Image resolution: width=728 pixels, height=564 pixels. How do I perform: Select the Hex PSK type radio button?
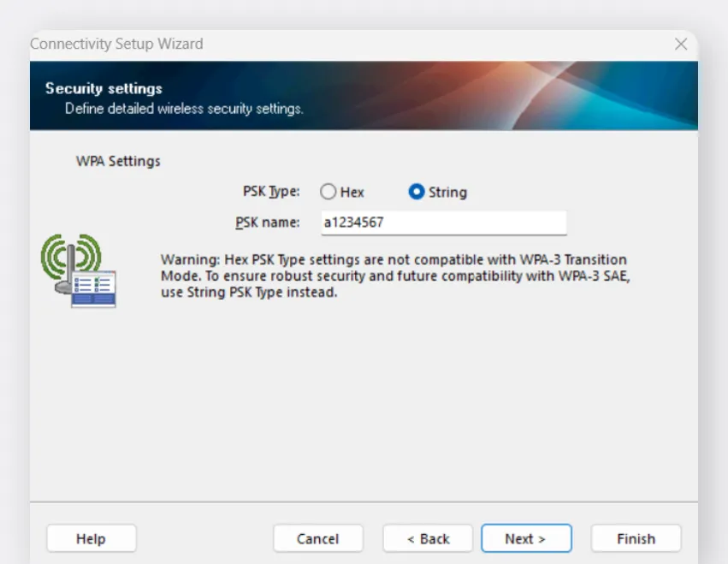point(328,192)
